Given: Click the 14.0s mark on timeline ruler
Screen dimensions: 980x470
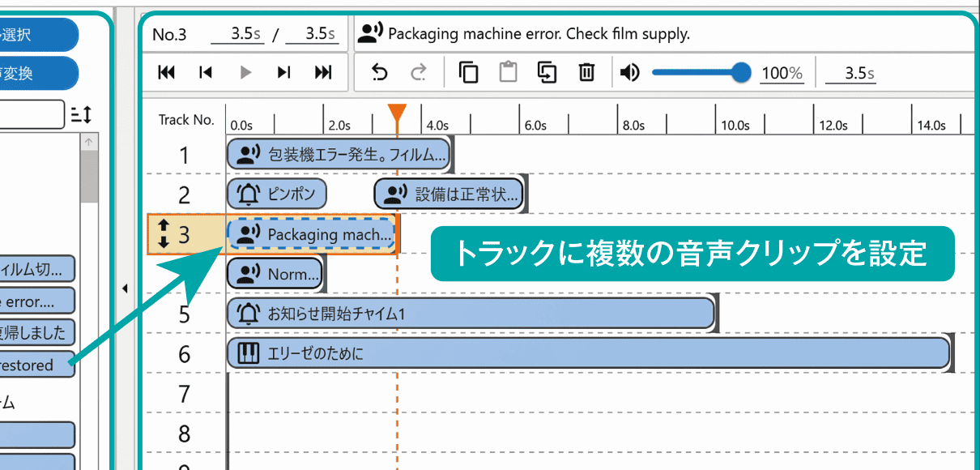Looking at the screenshot, I should [x=931, y=126].
